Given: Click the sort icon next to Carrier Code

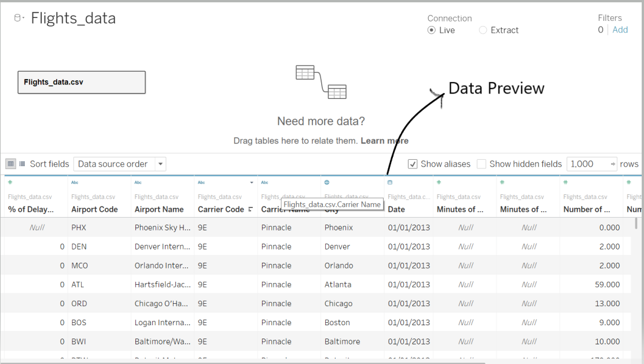Looking at the screenshot, I should click(x=250, y=209).
